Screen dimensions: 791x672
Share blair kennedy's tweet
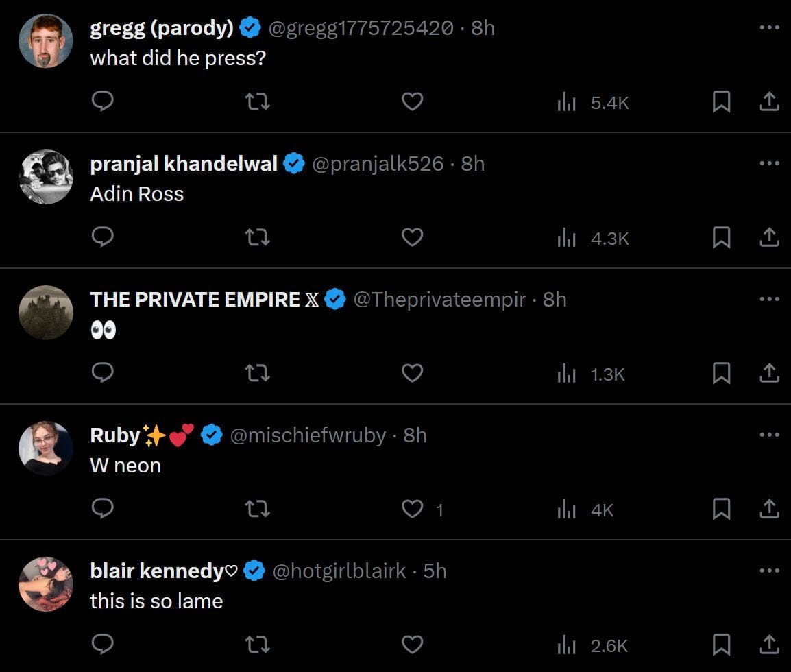click(769, 645)
